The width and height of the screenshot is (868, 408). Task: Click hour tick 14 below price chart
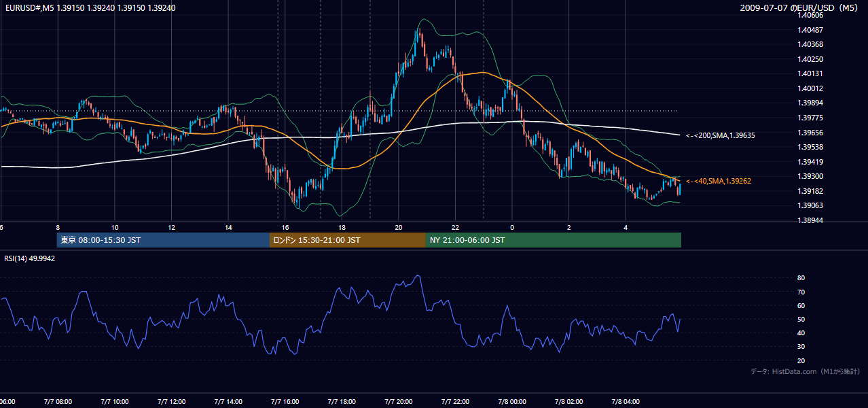(228, 227)
